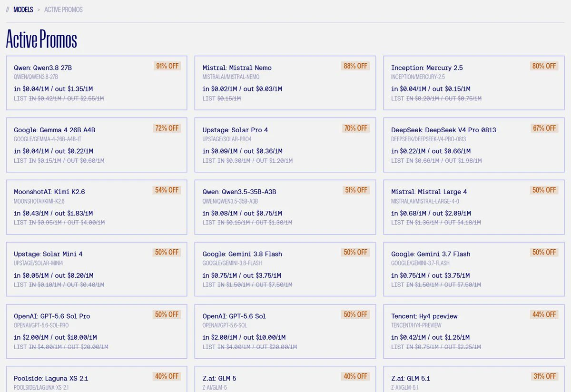The image size is (571, 392).
Task: Open the Qwen: Qwen3.5-35B-A3B card
Action: pos(285,207)
